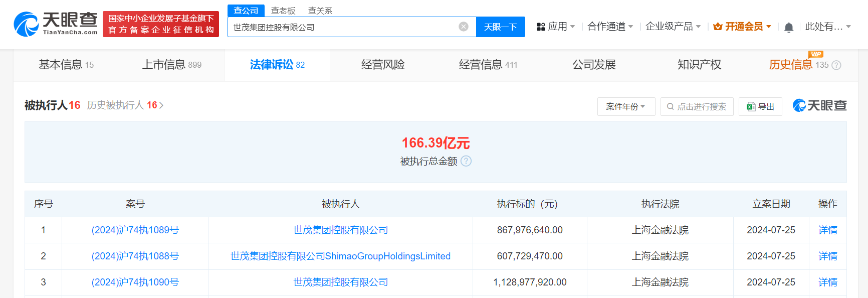Image resolution: width=868 pixels, height=298 pixels.
Task: Open the 案件年份 filter dropdown
Action: 626,106
